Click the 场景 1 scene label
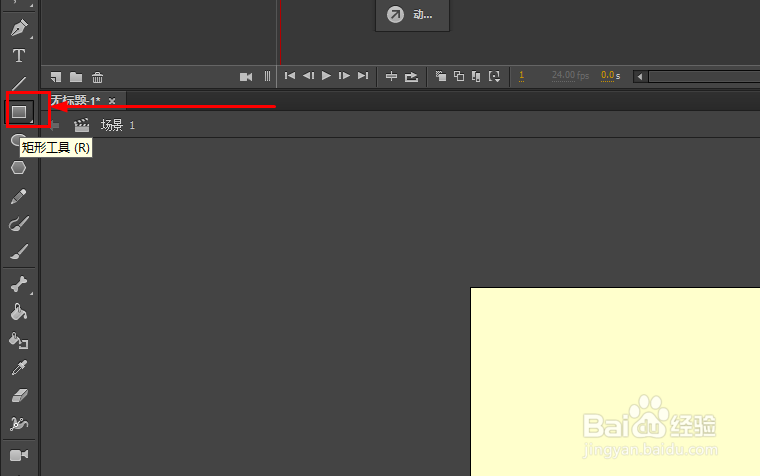Image resolution: width=760 pixels, height=476 pixels. pos(118,126)
